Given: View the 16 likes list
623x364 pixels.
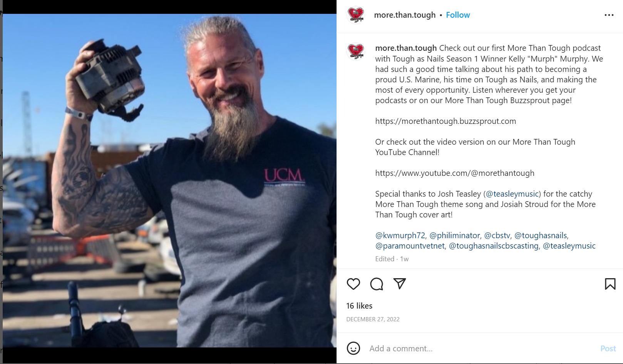Looking at the screenshot, I should pos(359,306).
